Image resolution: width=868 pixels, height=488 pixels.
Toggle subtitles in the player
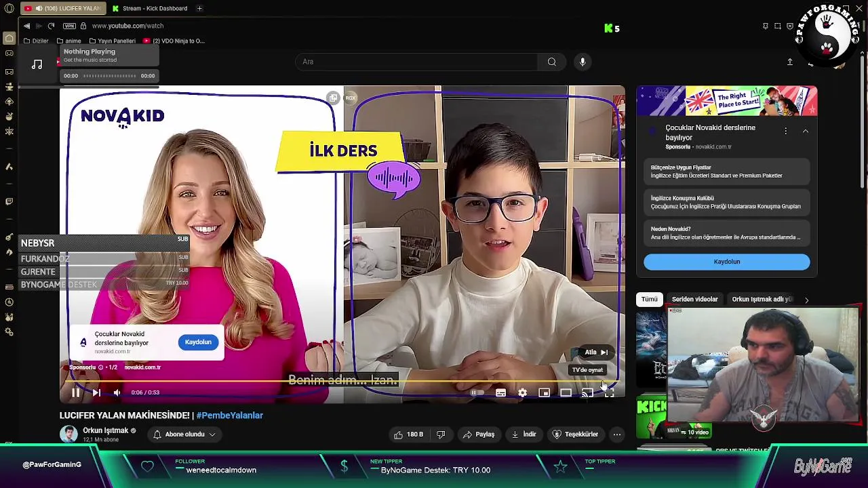point(500,392)
